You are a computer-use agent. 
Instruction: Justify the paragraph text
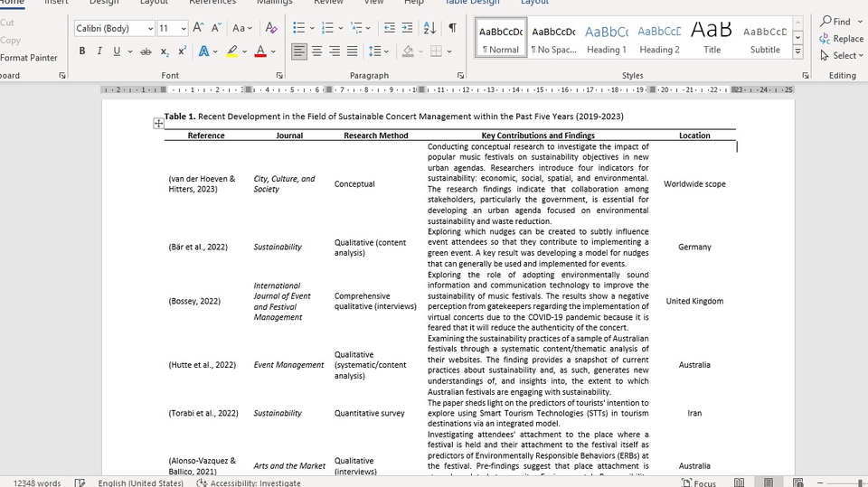[352, 52]
